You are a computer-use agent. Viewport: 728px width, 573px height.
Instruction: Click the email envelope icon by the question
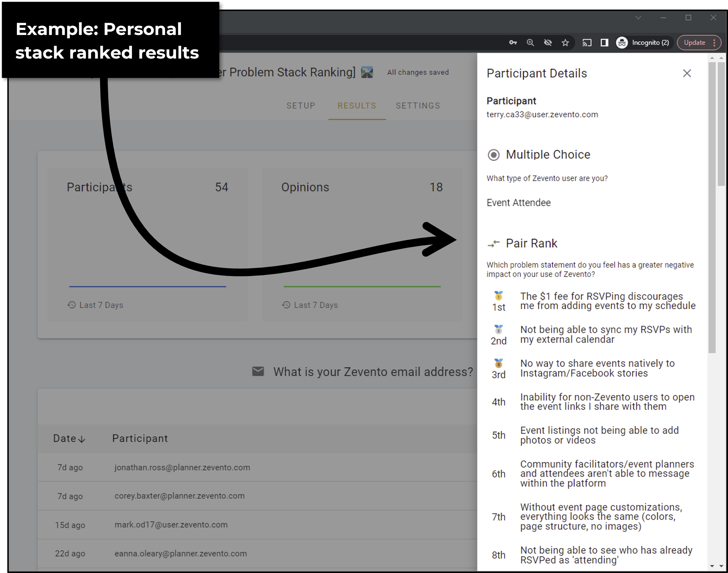point(258,371)
